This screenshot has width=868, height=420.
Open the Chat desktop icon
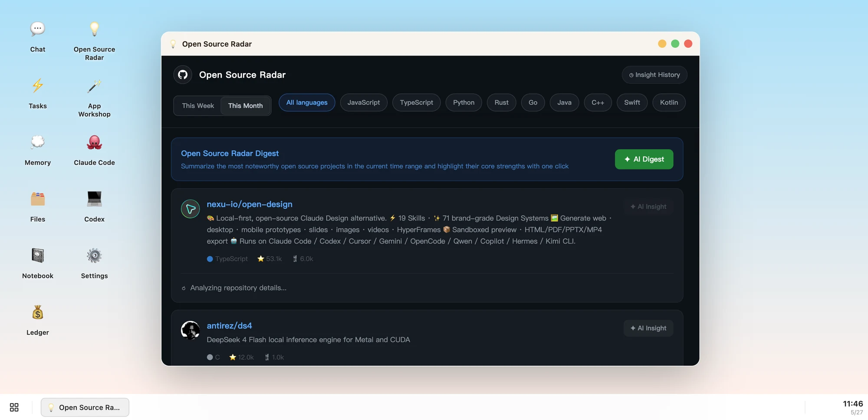[38, 29]
